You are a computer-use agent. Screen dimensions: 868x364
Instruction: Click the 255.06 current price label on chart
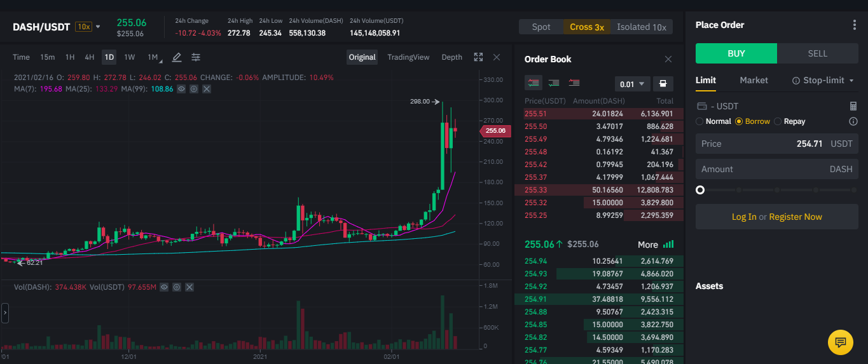click(495, 131)
